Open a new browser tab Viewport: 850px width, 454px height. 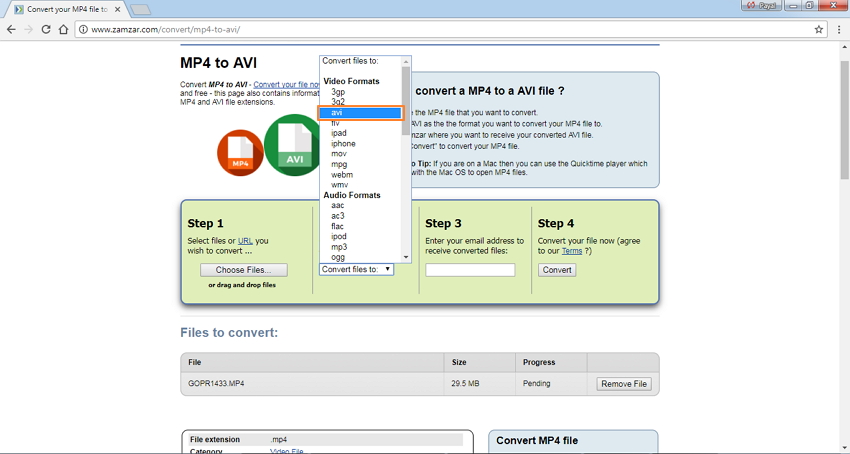click(x=141, y=10)
